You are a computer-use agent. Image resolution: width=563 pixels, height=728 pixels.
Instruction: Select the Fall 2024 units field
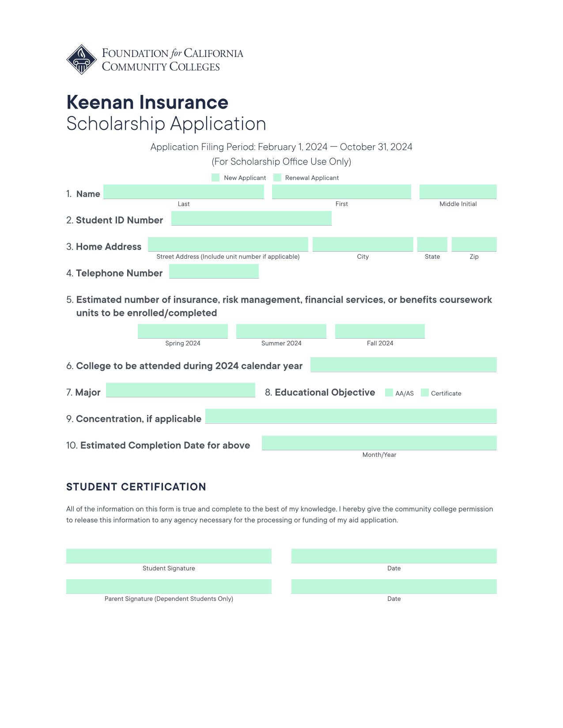click(x=380, y=331)
